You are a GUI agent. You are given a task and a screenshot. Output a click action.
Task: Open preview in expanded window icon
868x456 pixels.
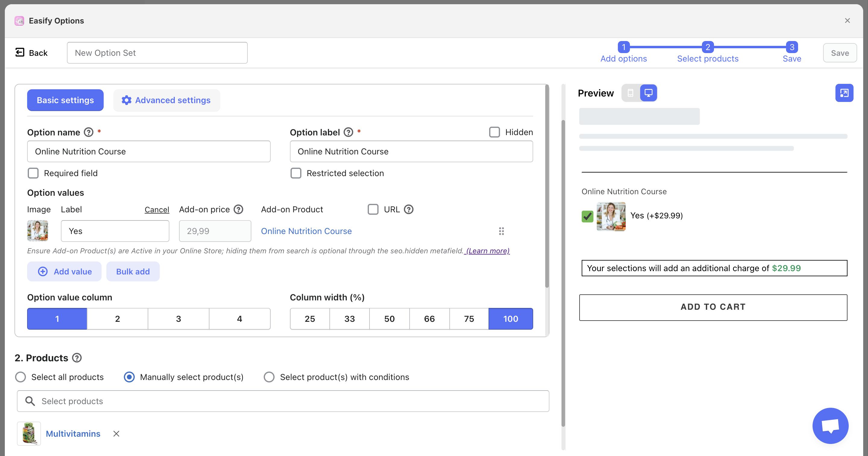tap(844, 93)
